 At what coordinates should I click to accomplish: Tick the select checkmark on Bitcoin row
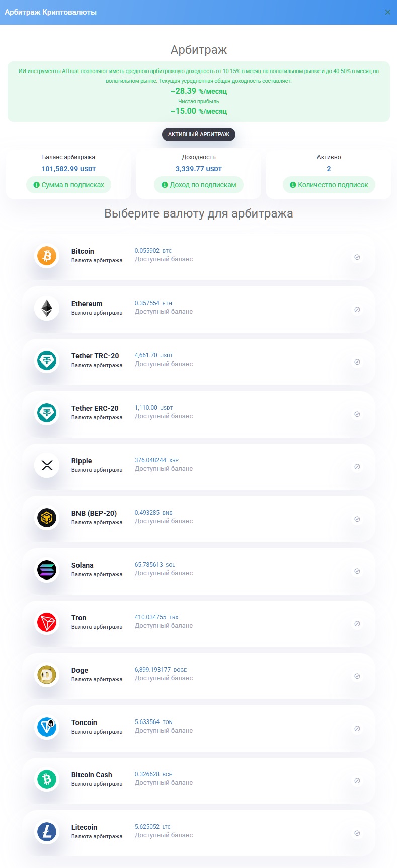click(357, 257)
